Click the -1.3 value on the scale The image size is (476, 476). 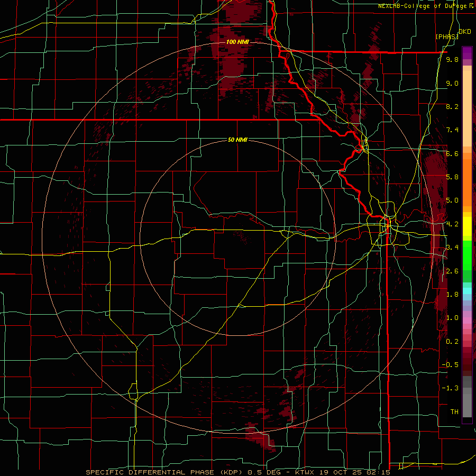tap(450, 388)
